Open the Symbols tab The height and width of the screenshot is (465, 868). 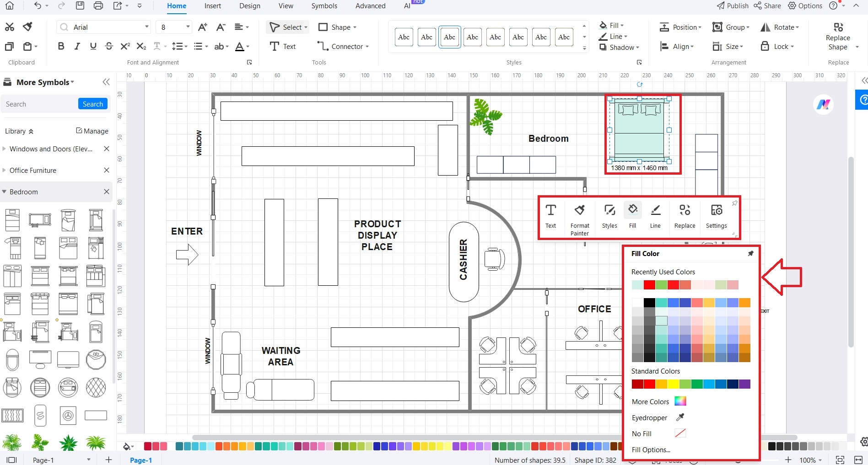[x=324, y=6]
